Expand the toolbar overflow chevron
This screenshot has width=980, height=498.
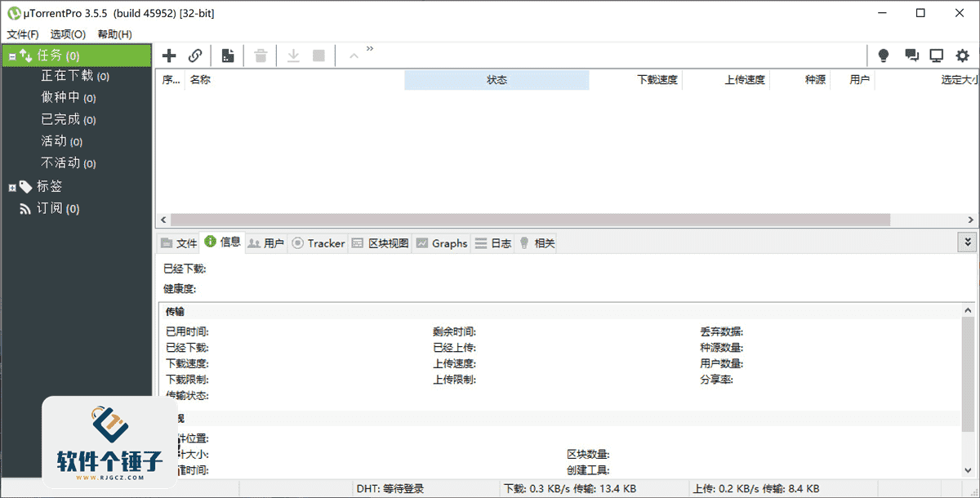tap(370, 49)
